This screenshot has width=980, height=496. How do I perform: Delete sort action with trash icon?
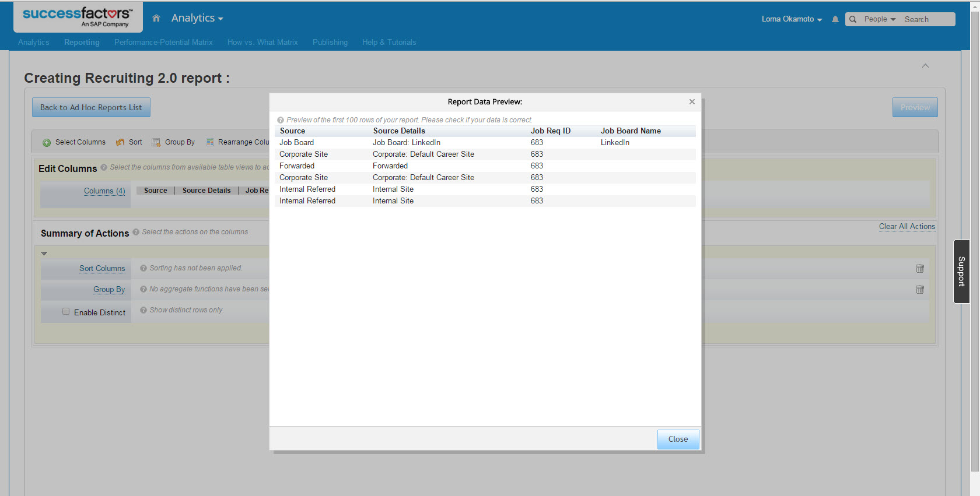(x=920, y=268)
